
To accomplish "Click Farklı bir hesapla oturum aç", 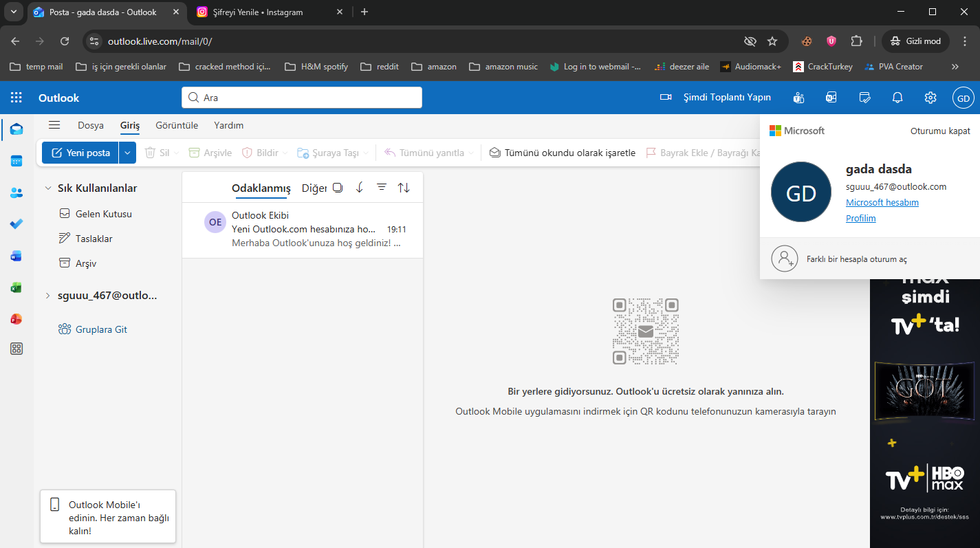I will [870, 259].
